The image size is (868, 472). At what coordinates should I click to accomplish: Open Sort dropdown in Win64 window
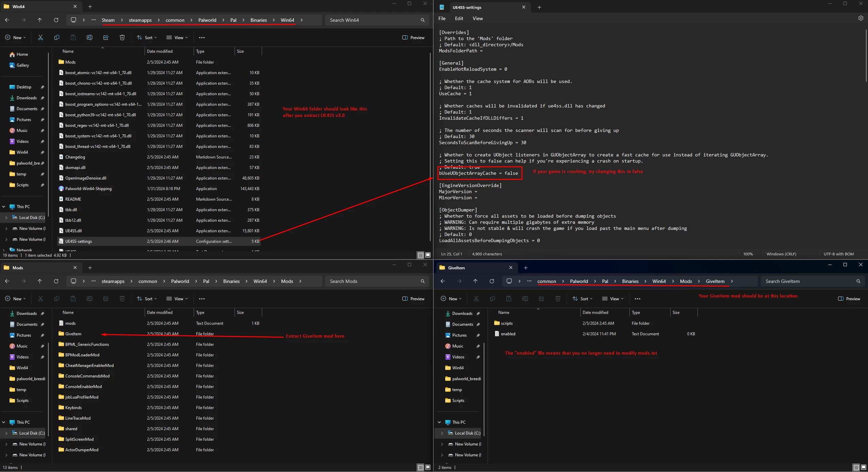pyautogui.click(x=147, y=38)
